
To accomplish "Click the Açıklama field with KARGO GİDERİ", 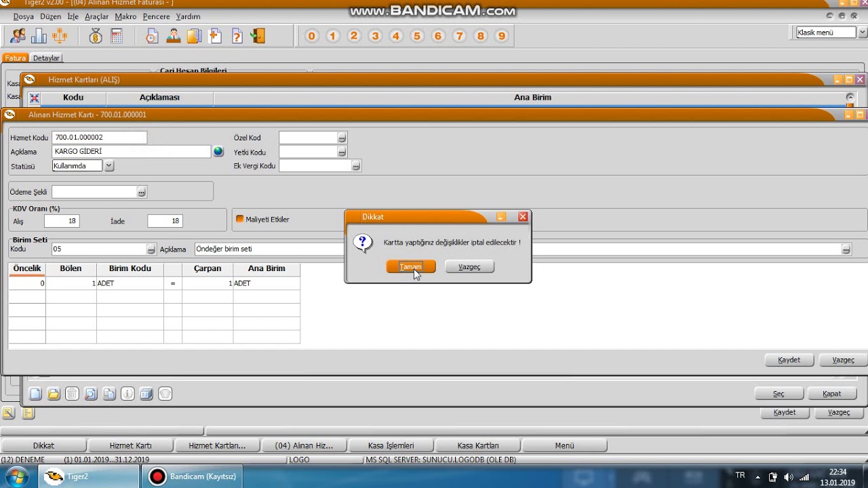I will click(x=132, y=152).
